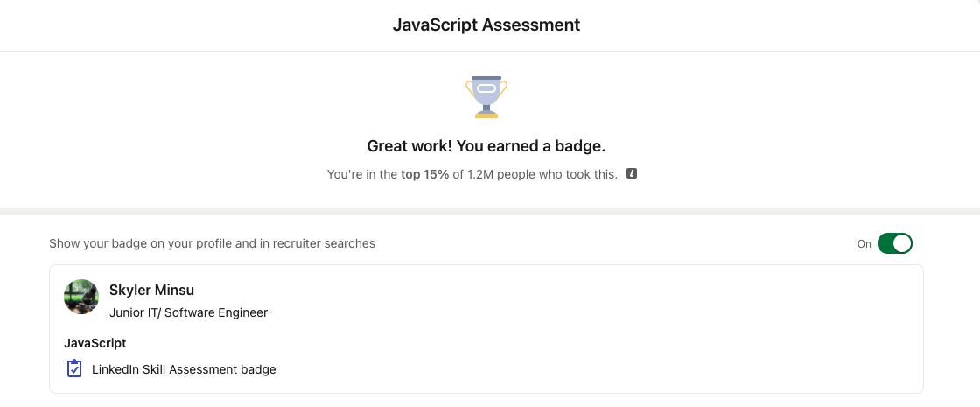Viewport: 980px width, 407px height.
Task: Click the bold "top 15%" text
Action: 425,174
